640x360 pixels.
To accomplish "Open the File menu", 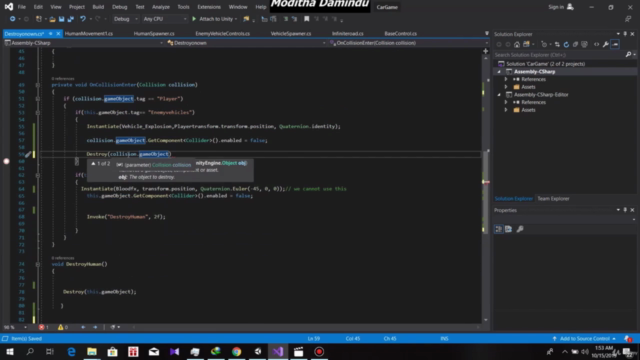I will pos(22,7).
